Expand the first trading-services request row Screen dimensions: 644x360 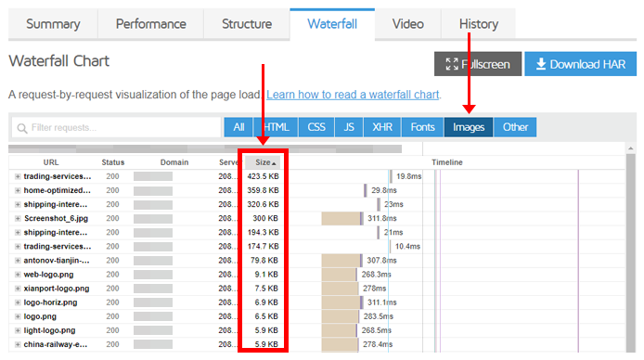coord(18,176)
